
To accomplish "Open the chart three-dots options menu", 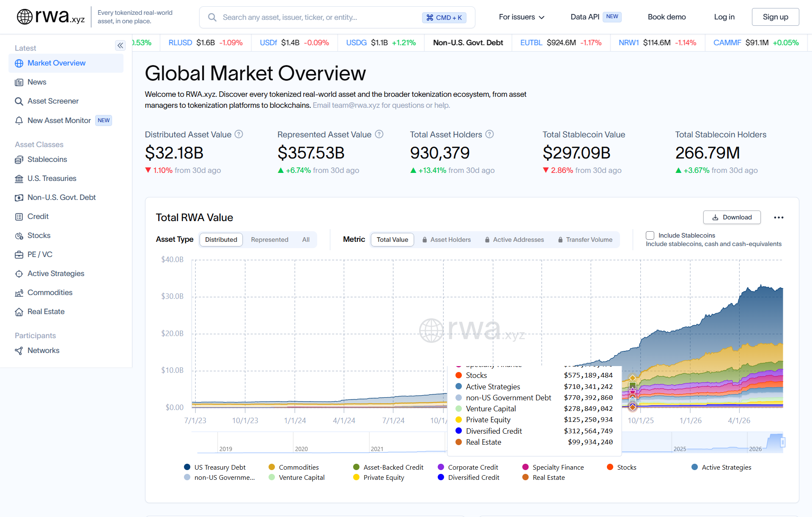I will pos(779,217).
